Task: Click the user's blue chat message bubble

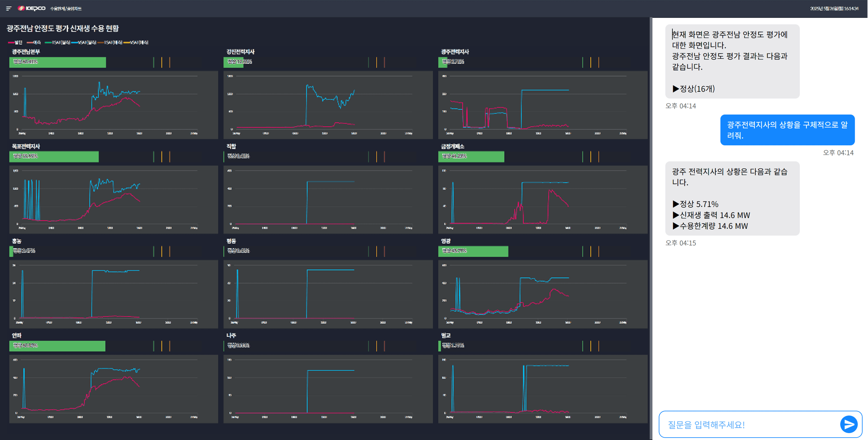Action: click(x=787, y=130)
